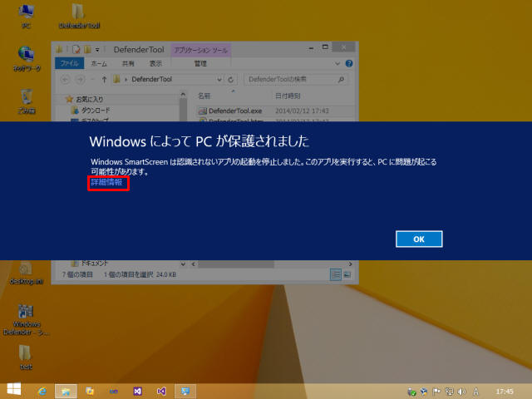Launch Internet Explorer from taskbar
The width and height of the screenshot is (532, 399).
[42, 392]
